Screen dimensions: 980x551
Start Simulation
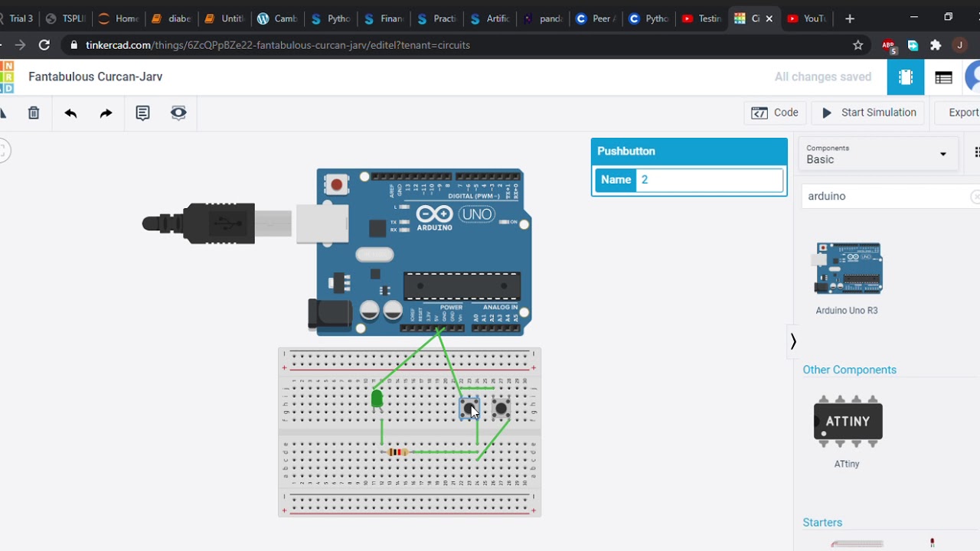tap(869, 112)
